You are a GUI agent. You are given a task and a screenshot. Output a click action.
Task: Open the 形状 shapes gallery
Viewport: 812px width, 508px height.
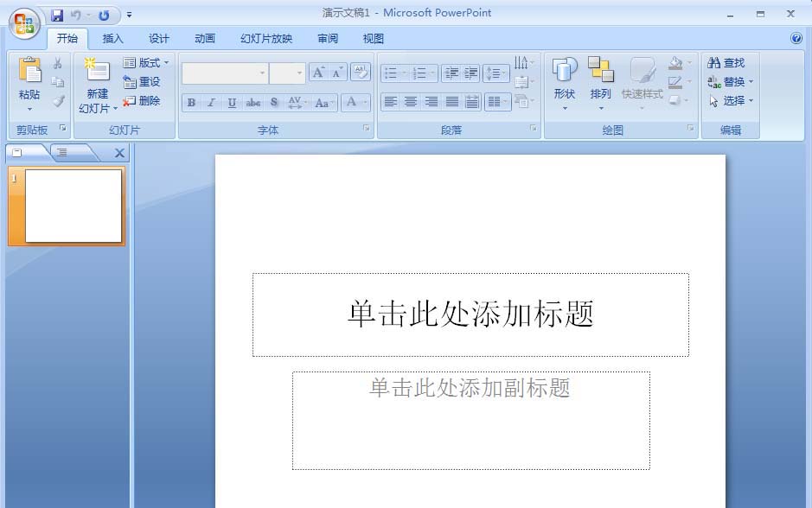tap(565, 84)
